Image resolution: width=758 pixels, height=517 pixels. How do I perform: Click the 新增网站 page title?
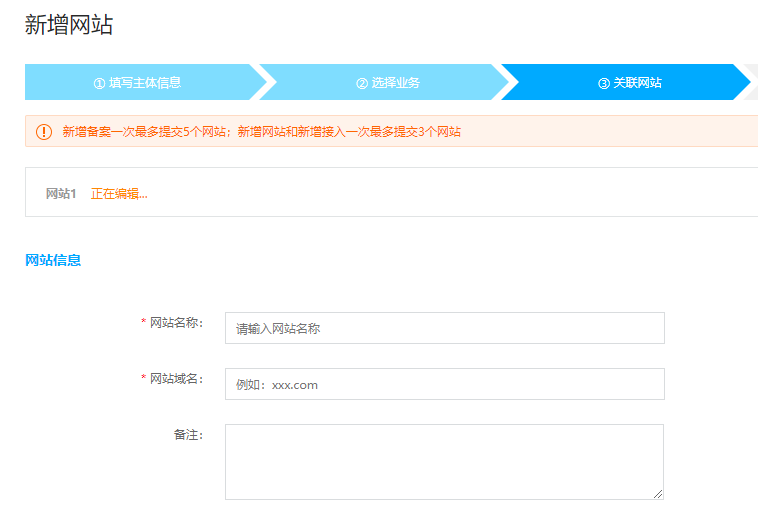point(69,26)
